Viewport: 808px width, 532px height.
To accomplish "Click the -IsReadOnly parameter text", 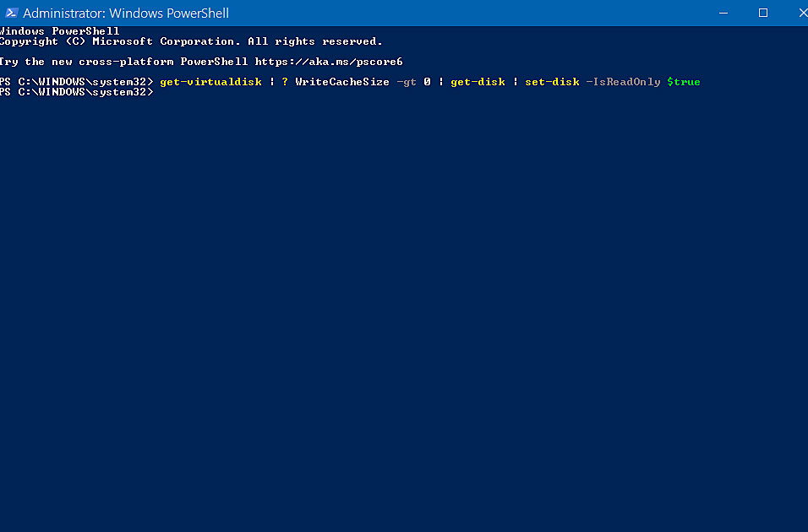I will 623,82.
